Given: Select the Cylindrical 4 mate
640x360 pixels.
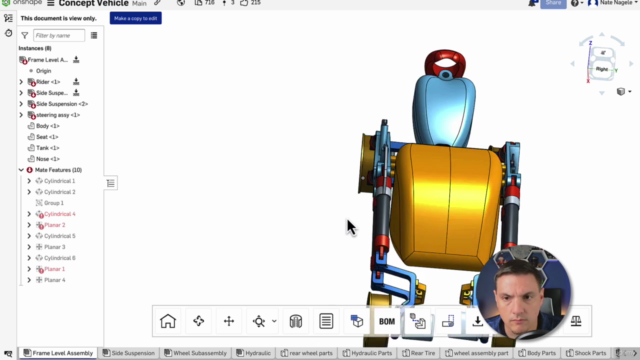Looking at the screenshot, I should [60, 214].
